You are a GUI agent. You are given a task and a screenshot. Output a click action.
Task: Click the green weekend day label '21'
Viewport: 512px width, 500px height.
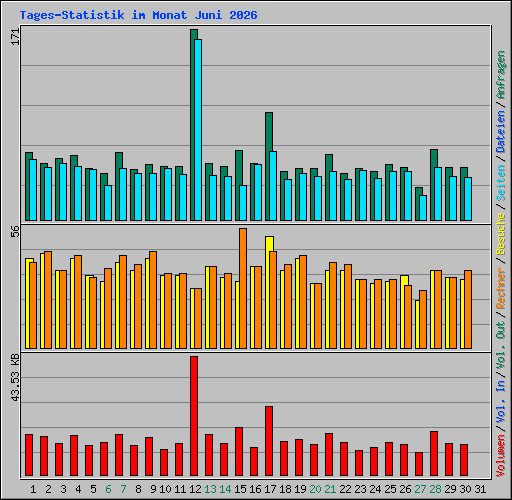(331, 489)
